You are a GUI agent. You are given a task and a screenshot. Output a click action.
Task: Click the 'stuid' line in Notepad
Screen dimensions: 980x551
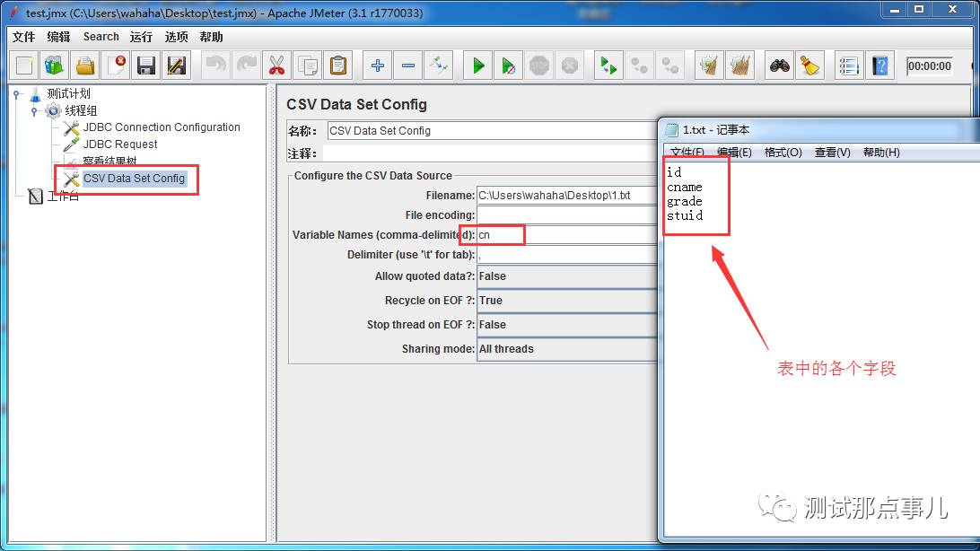[685, 215]
